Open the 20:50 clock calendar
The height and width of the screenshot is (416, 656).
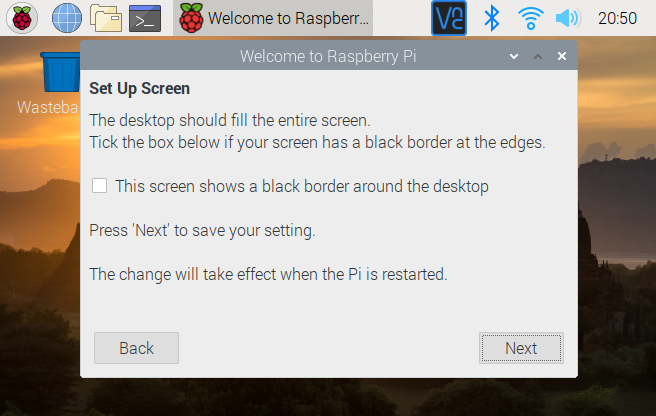point(617,18)
